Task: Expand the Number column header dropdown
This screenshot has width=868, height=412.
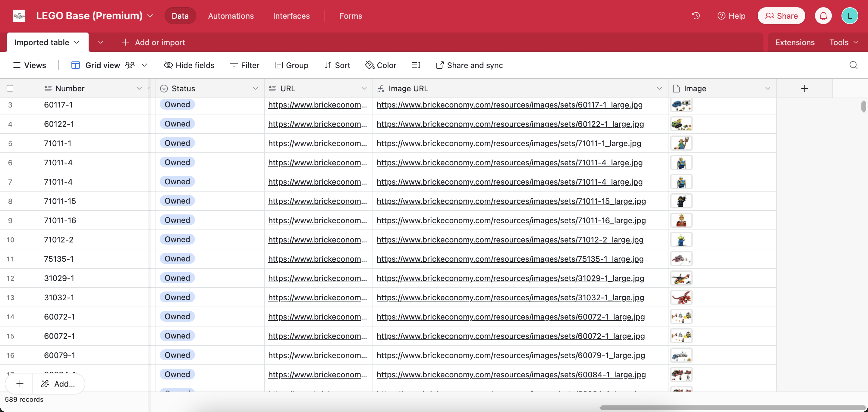Action: click(139, 89)
